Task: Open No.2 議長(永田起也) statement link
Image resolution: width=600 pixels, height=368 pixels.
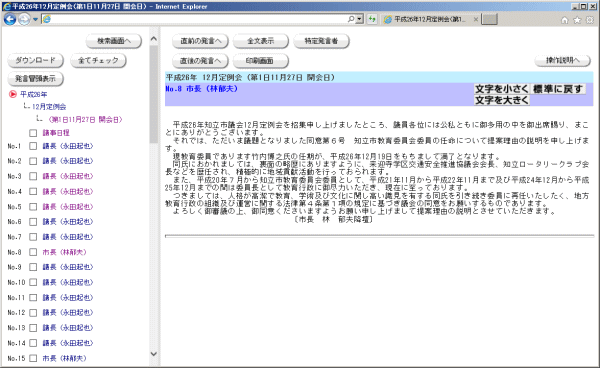Action: [68, 161]
